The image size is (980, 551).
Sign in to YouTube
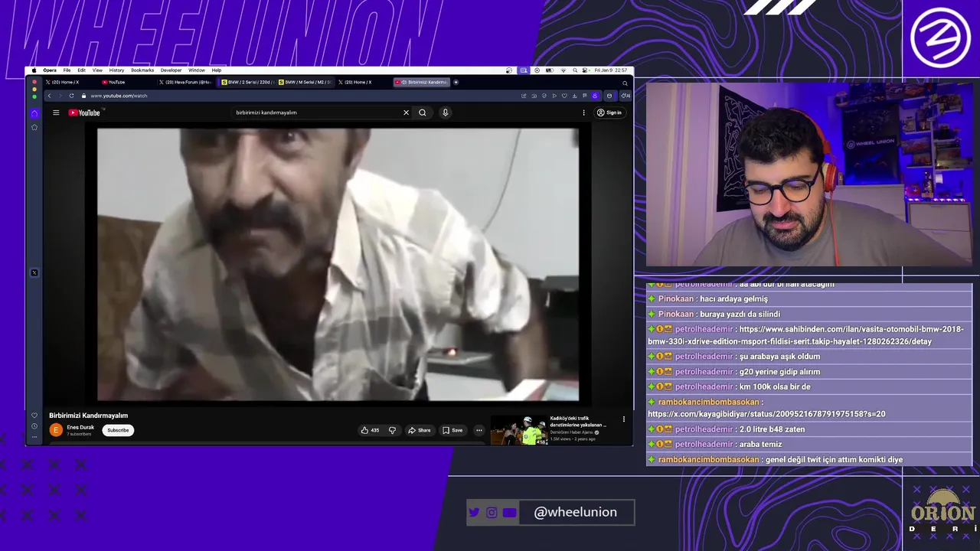tap(609, 112)
